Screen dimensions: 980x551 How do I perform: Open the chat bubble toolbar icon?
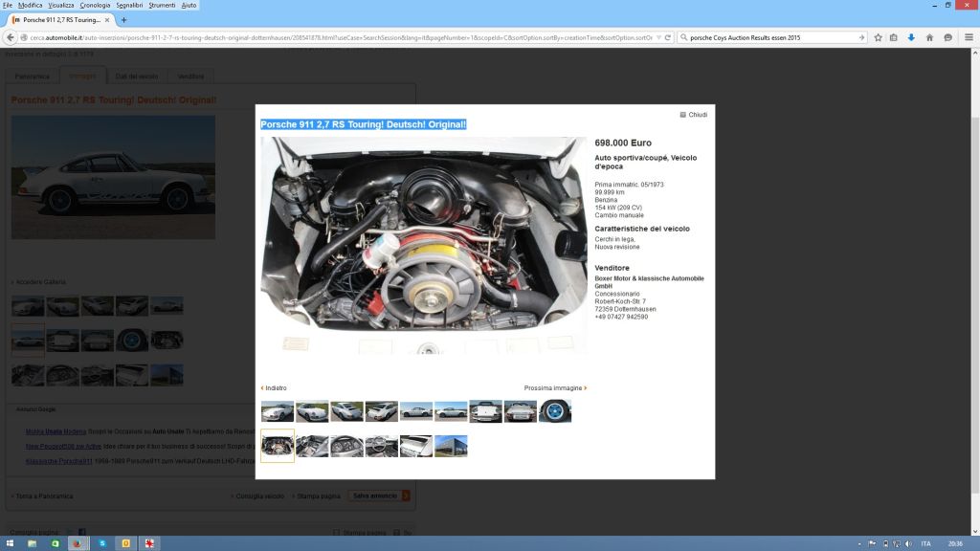pos(948,37)
